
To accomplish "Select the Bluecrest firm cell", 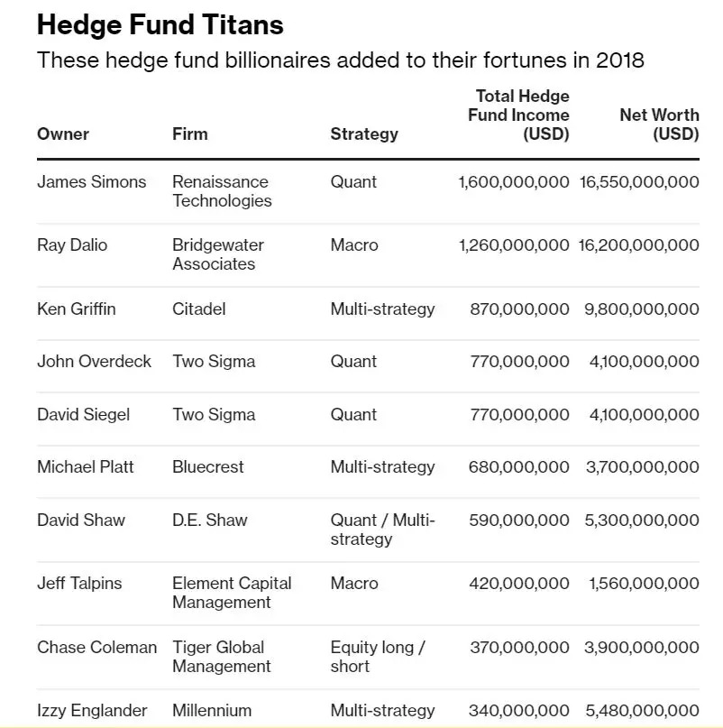I will (208, 467).
